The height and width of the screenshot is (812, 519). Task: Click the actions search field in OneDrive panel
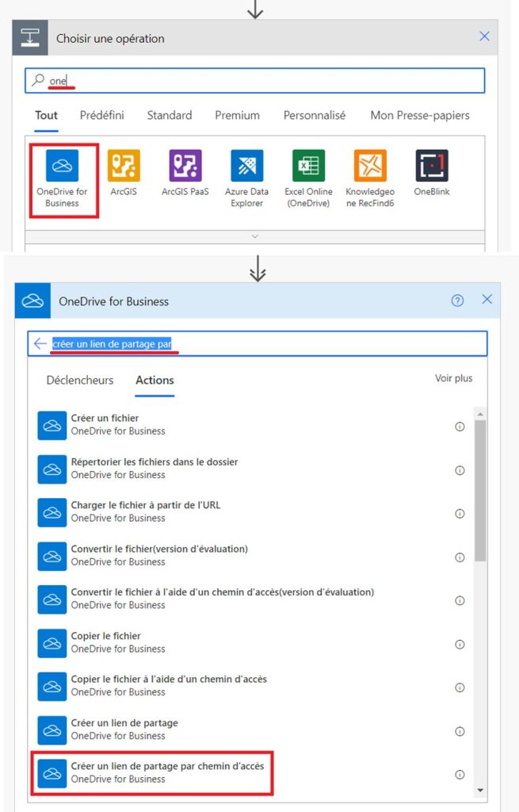pos(258,343)
